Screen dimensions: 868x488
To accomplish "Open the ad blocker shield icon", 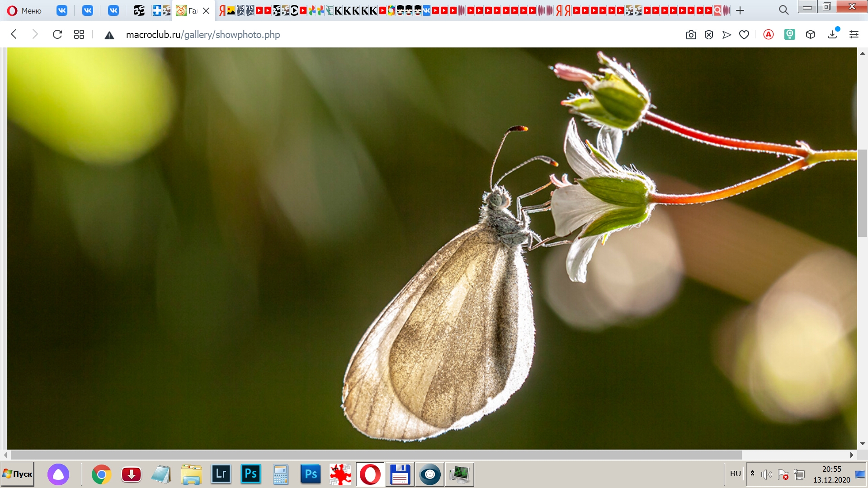I will click(709, 35).
